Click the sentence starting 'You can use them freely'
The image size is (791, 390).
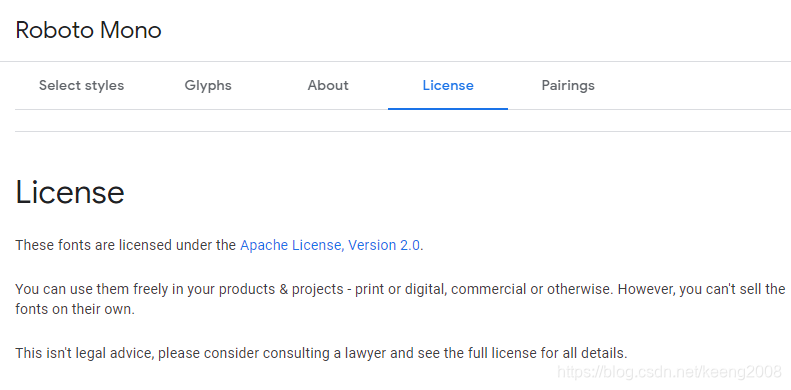coord(400,299)
